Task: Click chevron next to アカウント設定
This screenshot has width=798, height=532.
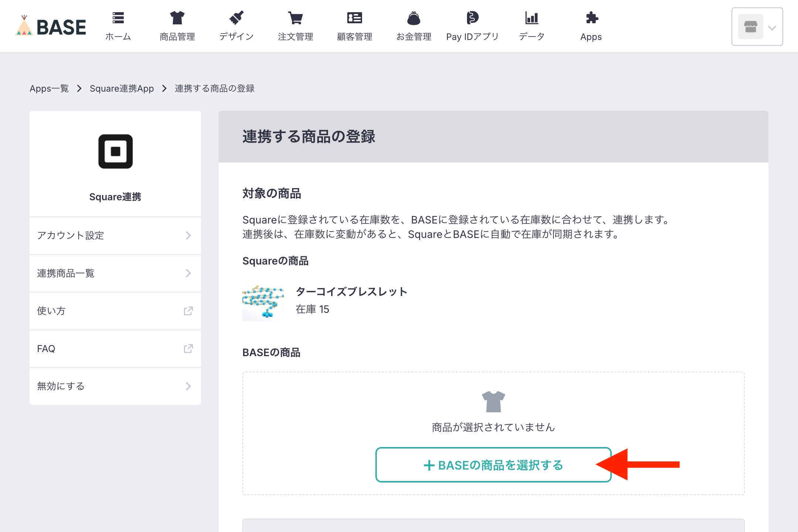Action: coord(188,235)
